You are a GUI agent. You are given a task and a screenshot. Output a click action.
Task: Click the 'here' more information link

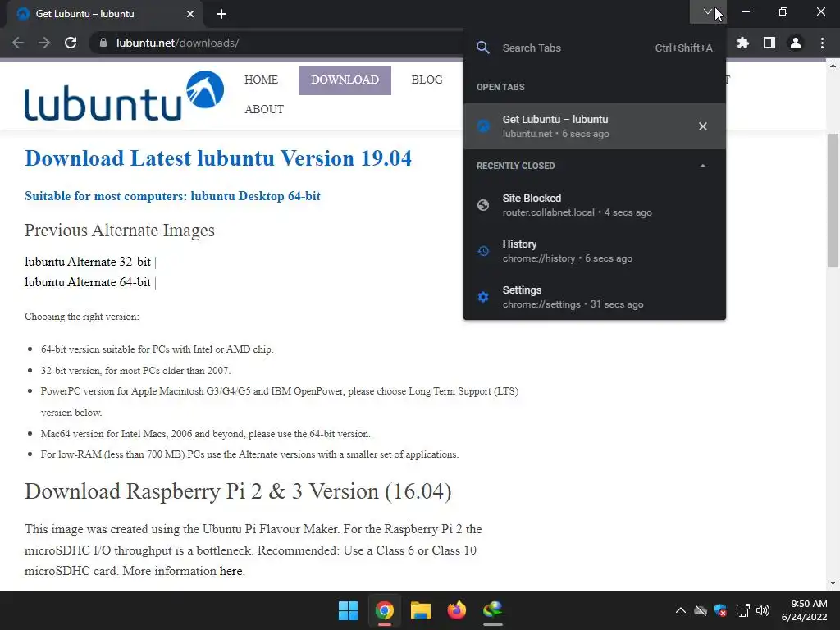pos(231,571)
